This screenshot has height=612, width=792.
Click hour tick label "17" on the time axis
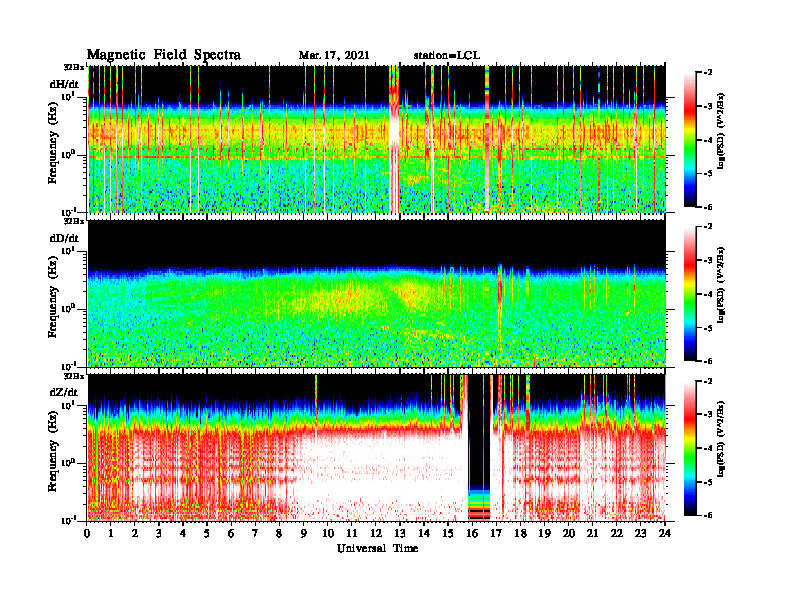496,534
